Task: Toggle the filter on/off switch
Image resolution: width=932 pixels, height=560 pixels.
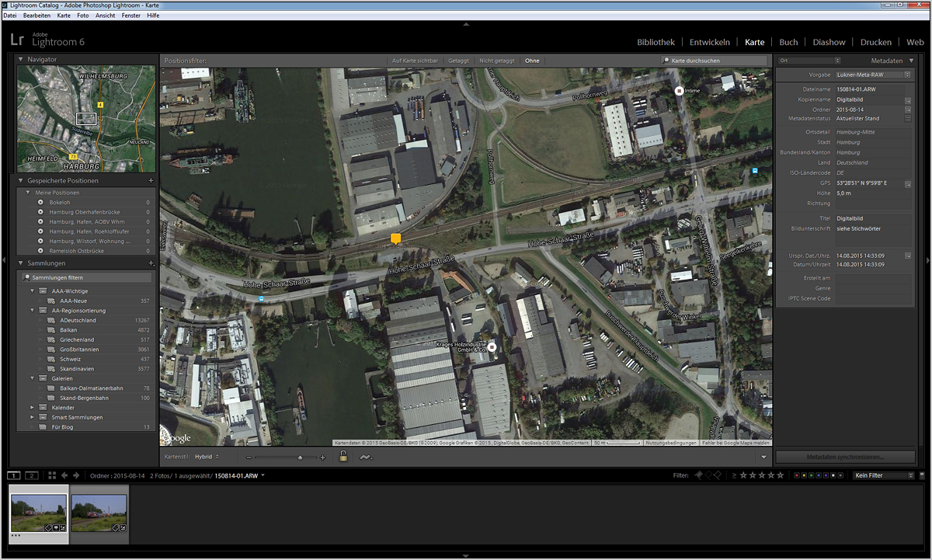Action: [x=921, y=475]
